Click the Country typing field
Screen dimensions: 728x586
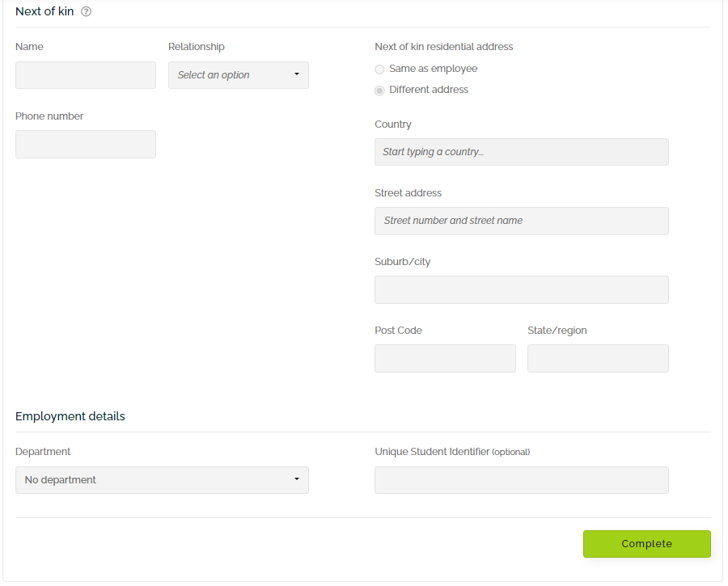(x=521, y=152)
